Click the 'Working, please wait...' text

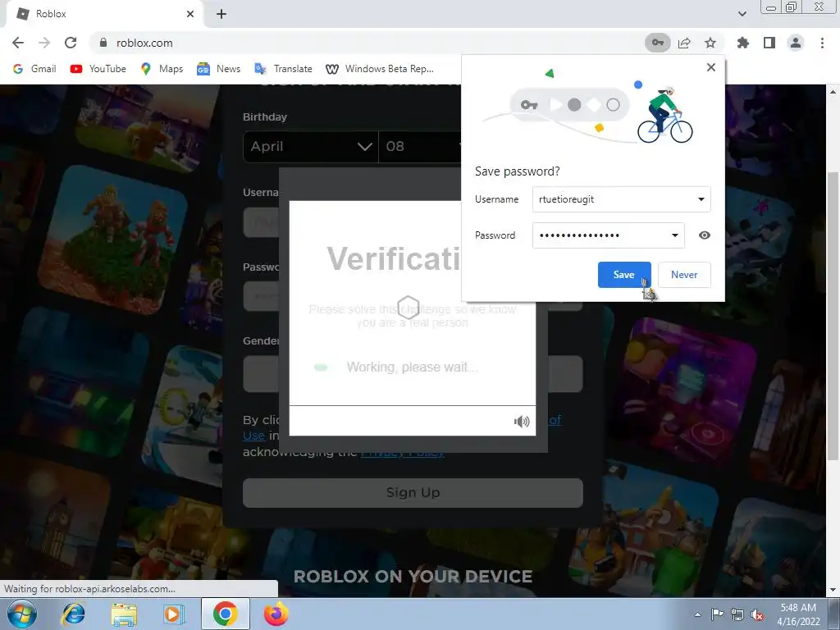coord(412,367)
